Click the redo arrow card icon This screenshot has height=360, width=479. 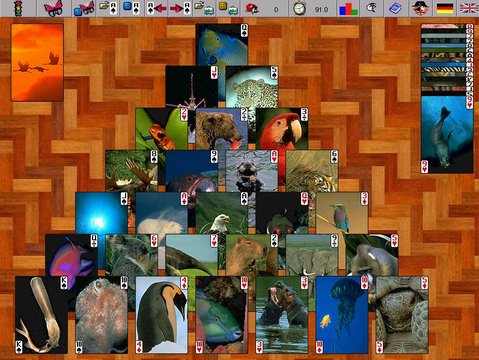point(180,8)
